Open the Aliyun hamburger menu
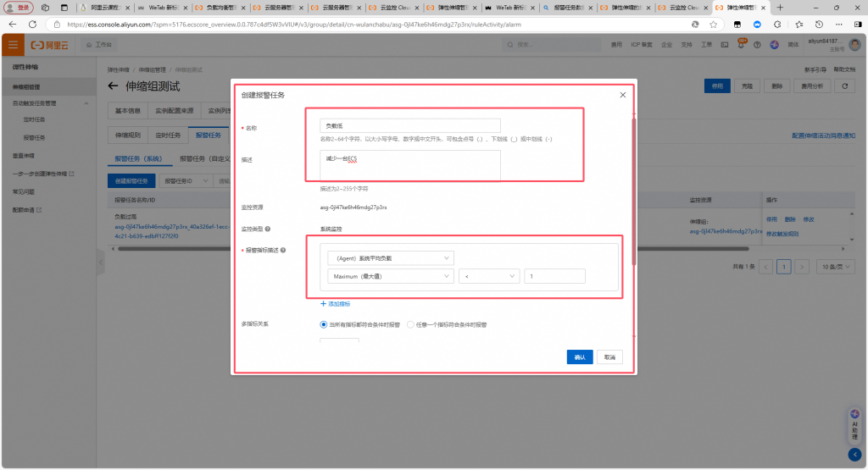Screen dimensions: 868x470 point(14,44)
